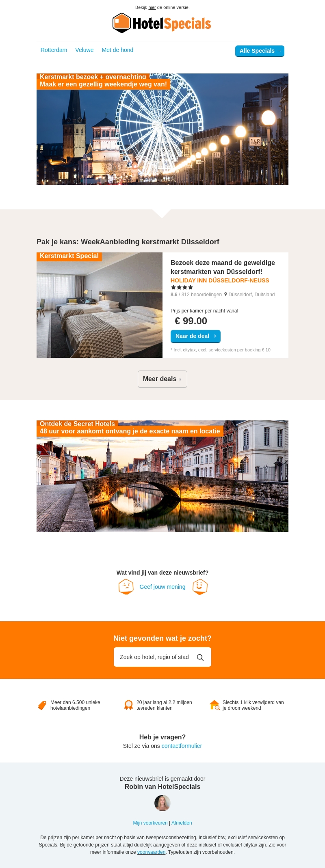The width and height of the screenshot is (325, 868).
Task: Click the house with magnifier icon
Action: point(214,705)
